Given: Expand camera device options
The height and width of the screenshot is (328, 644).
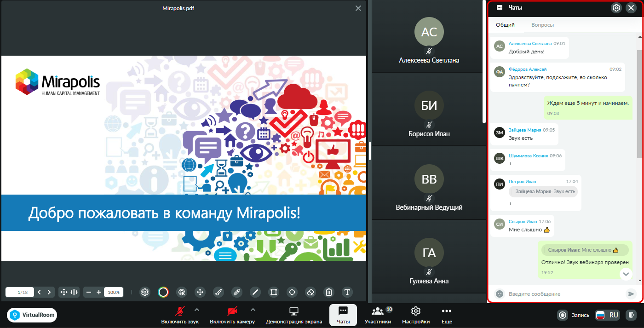Looking at the screenshot, I should pyautogui.click(x=253, y=310).
